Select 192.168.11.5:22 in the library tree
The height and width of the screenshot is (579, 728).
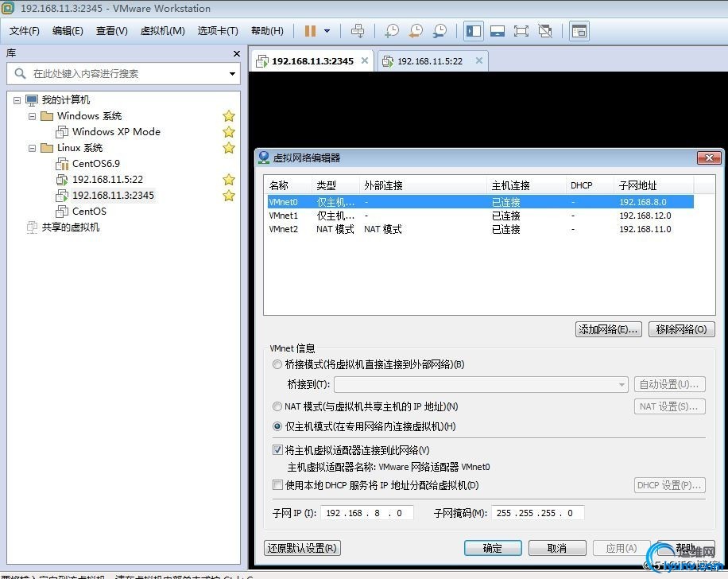[x=107, y=180]
